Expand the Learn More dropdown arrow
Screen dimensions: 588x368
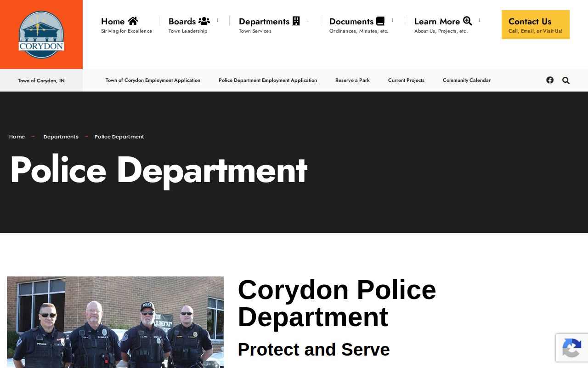click(479, 20)
